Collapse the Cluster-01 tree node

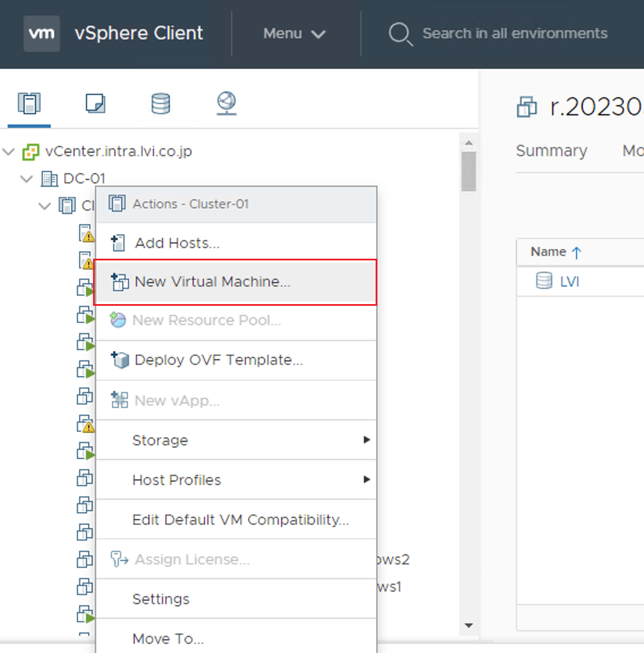click(45, 206)
